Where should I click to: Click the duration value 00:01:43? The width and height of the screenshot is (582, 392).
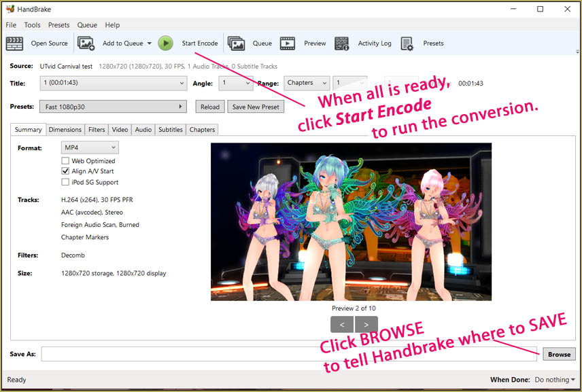tap(470, 84)
